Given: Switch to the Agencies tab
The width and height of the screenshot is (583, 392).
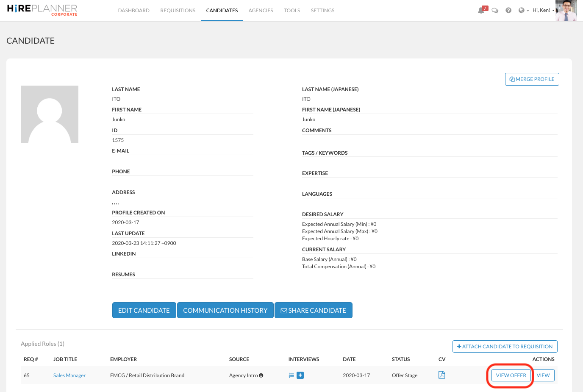Looking at the screenshot, I should pyautogui.click(x=261, y=11).
